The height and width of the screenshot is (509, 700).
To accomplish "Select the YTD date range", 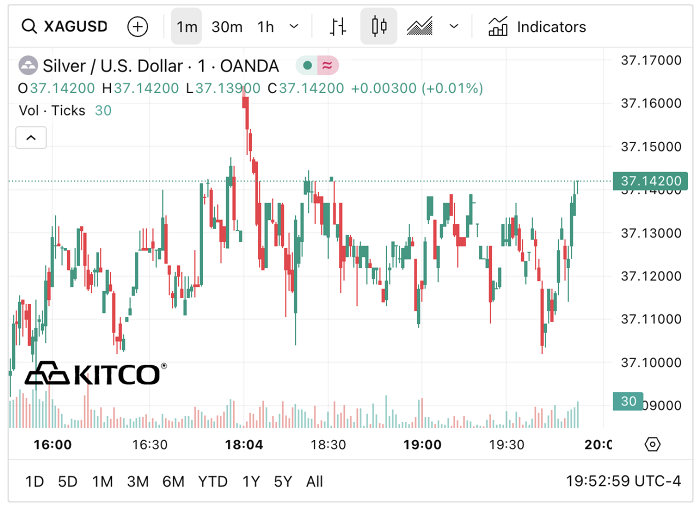I will (212, 482).
